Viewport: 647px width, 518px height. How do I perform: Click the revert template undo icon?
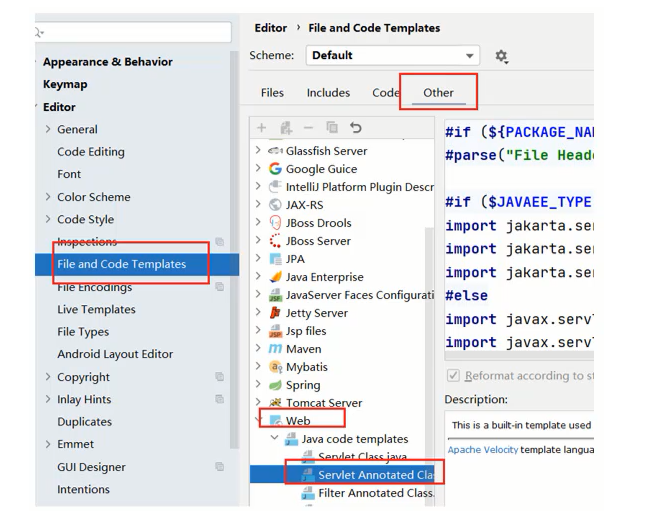tap(356, 128)
